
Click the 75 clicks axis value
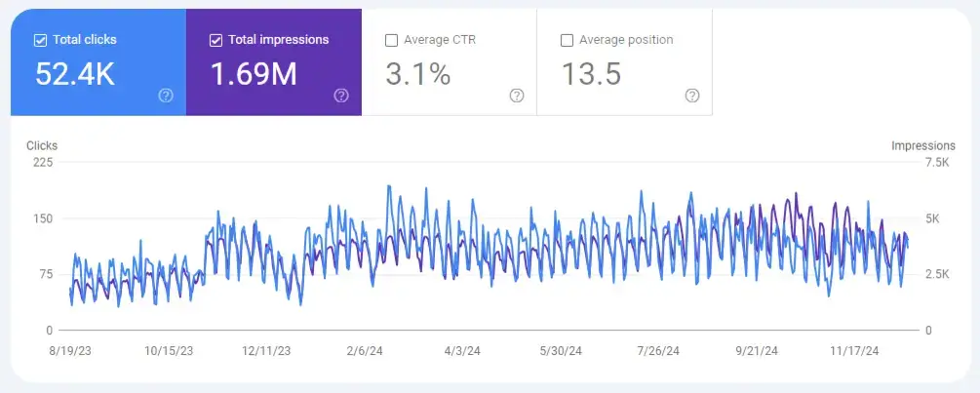pyautogui.click(x=46, y=274)
